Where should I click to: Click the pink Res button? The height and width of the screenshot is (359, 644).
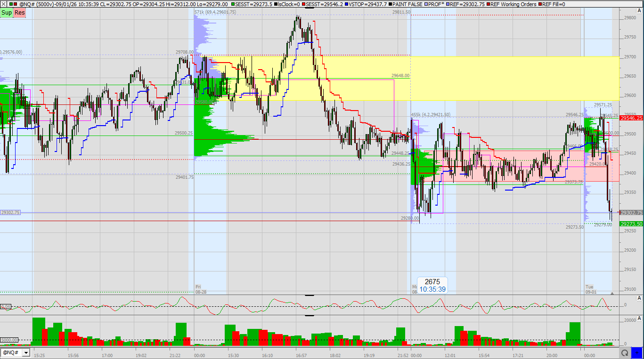click(x=19, y=13)
